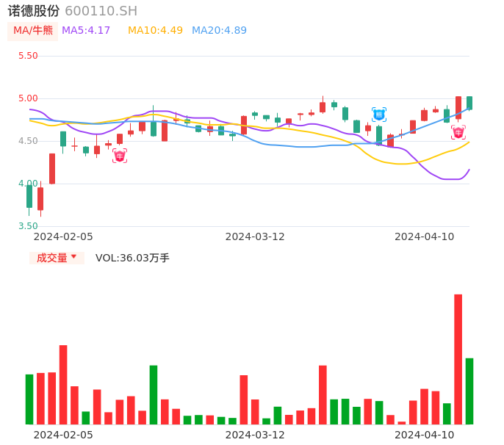504x445 pixels.
Task: Click the last green volume bar
Action: (x=469, y=391)
